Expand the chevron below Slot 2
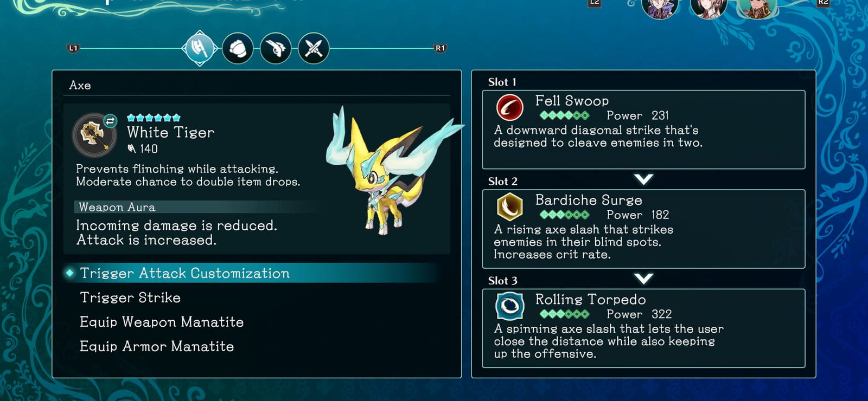 [643, 279]
